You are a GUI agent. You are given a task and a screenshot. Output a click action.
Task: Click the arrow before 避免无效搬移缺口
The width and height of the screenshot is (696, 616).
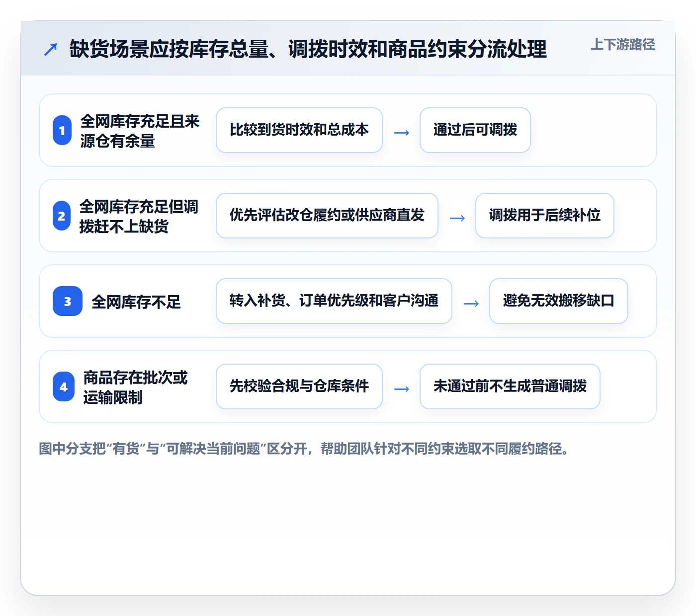(x=471, y=304)
